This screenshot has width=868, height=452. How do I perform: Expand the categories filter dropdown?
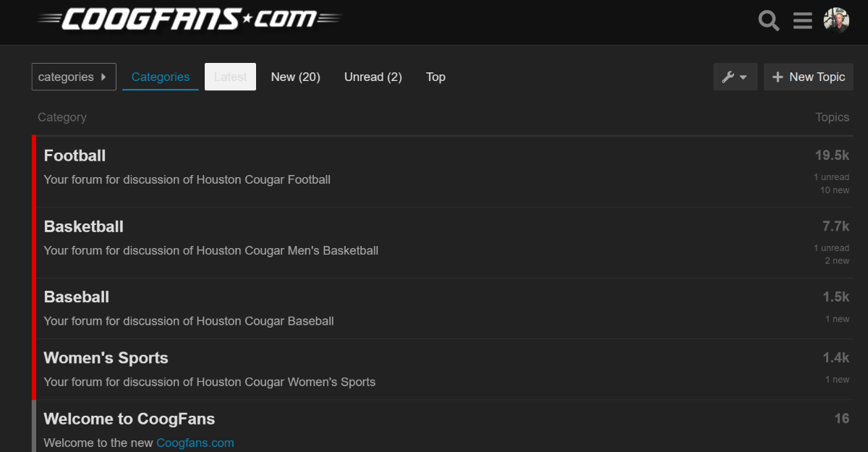click(74, 77)
